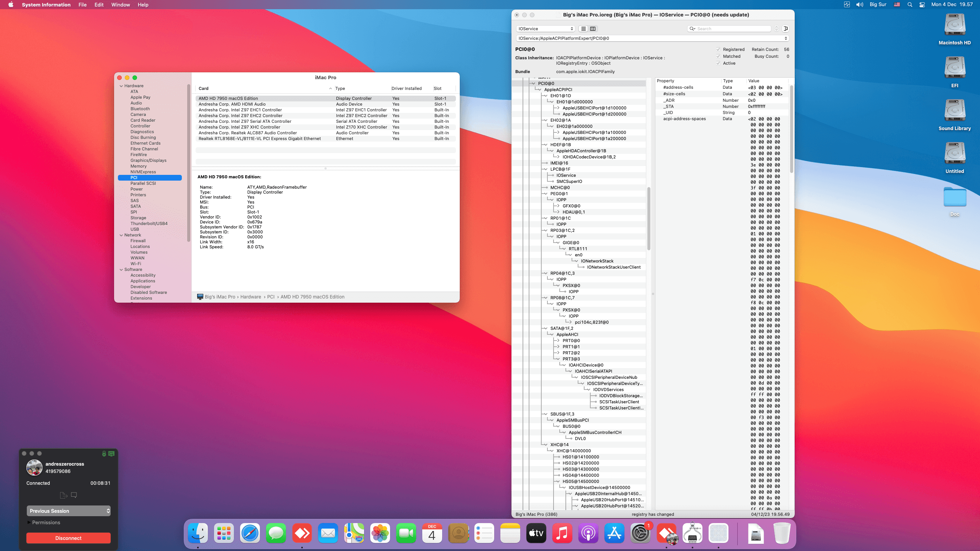Click the System Information sidebar scrollbar
Image resolution: width=980 pixels, height=551 pixels.
[x=189, y=163]
